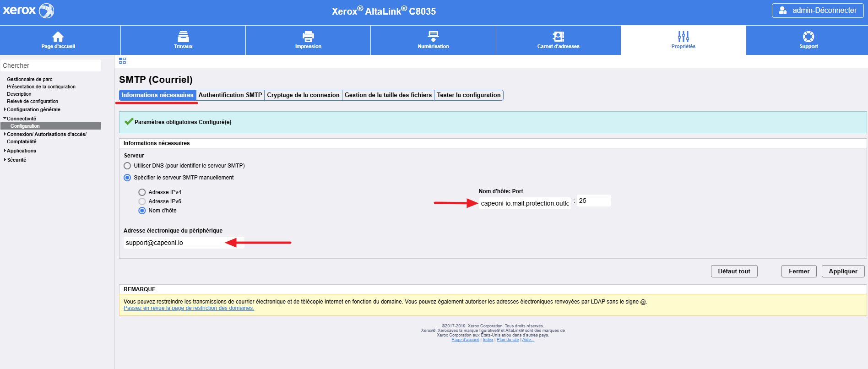Click the Défaut tout button
The width and height of the screenshot is (868, 369).
(734, 271)
